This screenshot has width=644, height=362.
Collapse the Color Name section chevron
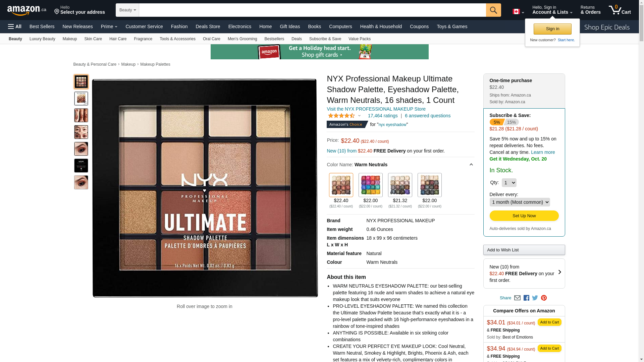(x=471, y=165)
